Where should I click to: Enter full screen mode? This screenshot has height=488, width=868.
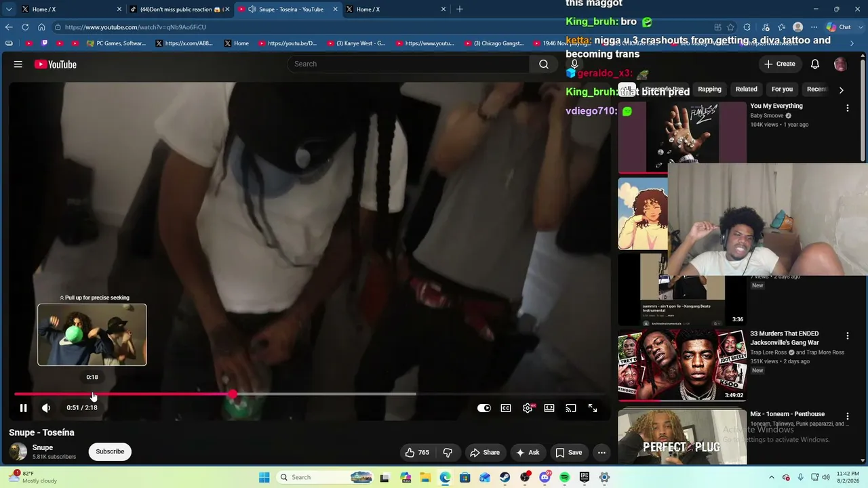[593, 408]
